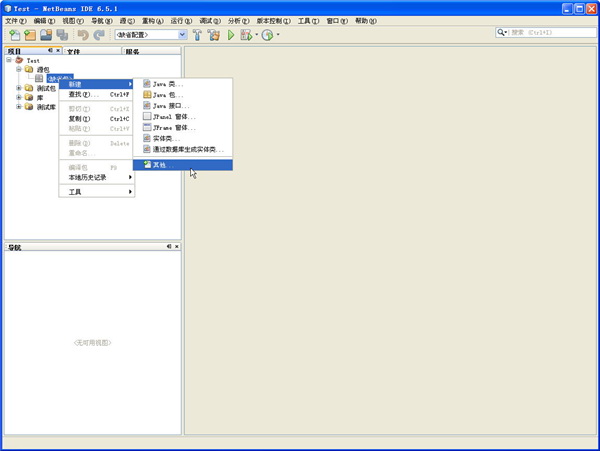
Task: Open the 版本控制 menu
Action: coord(273,21)
